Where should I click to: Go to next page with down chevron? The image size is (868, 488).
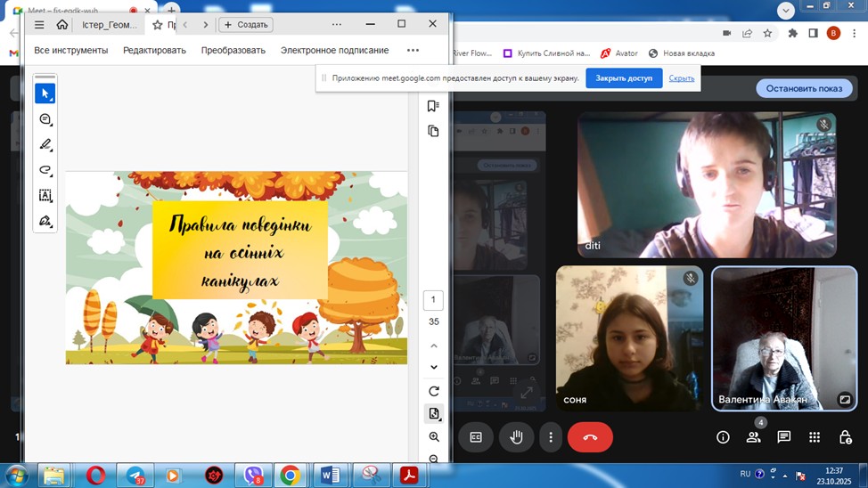[x=434, y=367]
